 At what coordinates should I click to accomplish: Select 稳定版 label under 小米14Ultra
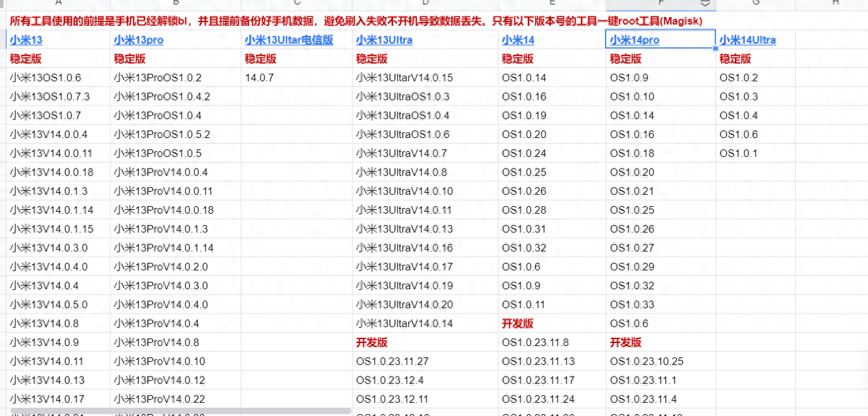736,59
